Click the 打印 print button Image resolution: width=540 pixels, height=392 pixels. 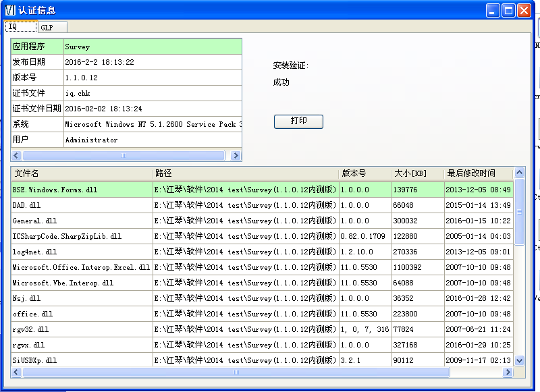click(x=298, y=121)
